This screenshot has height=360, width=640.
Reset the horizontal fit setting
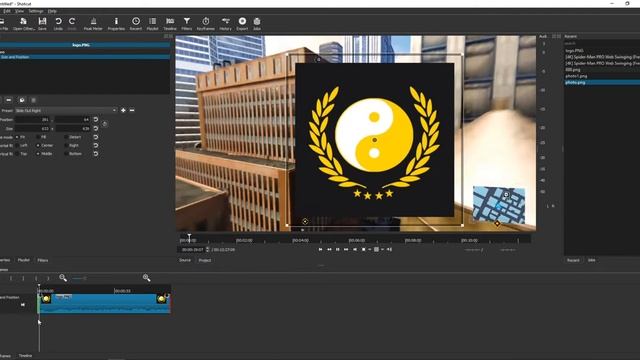[x=96, y=145]
